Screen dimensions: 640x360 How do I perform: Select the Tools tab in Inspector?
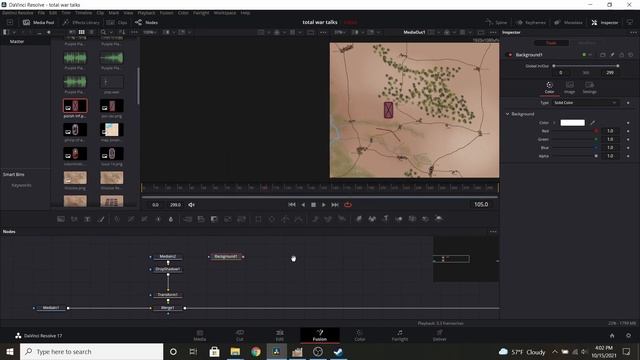coord(551,43)
